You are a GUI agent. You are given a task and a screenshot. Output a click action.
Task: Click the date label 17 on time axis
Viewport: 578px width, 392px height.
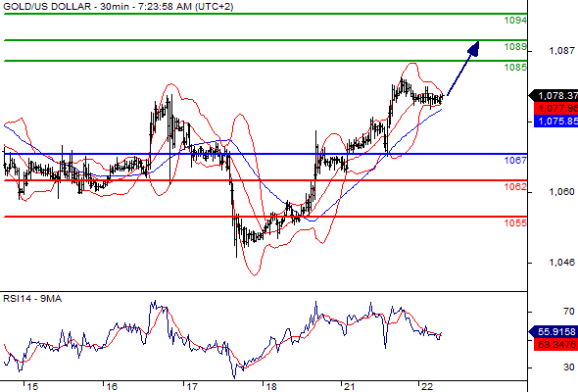click(x=192, y=387)
